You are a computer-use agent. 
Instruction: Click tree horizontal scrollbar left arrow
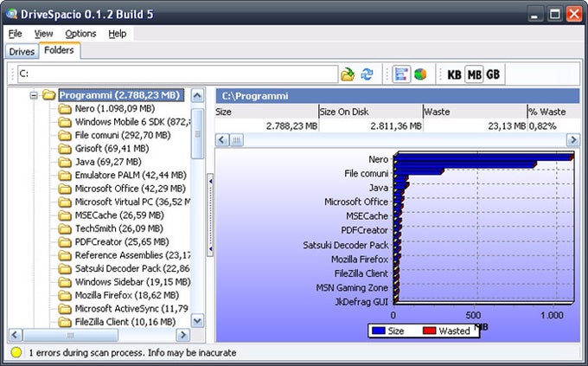click(16, 335)
